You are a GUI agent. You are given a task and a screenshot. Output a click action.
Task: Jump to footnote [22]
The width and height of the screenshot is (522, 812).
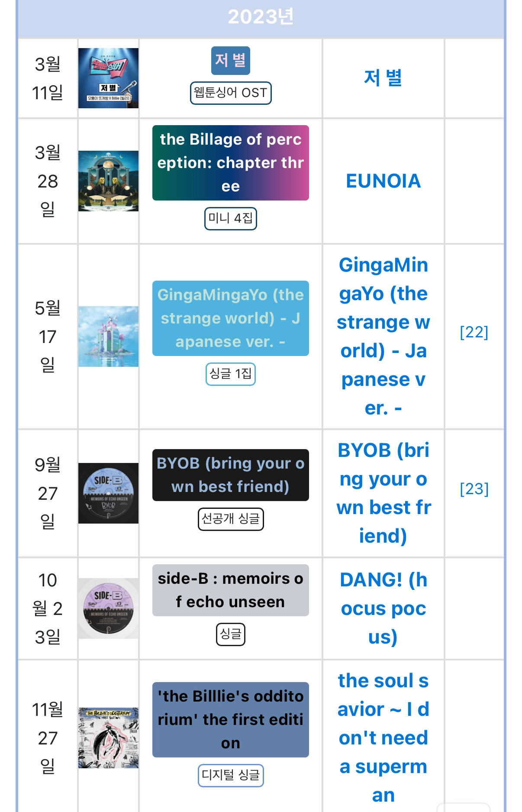click(474, 332)
